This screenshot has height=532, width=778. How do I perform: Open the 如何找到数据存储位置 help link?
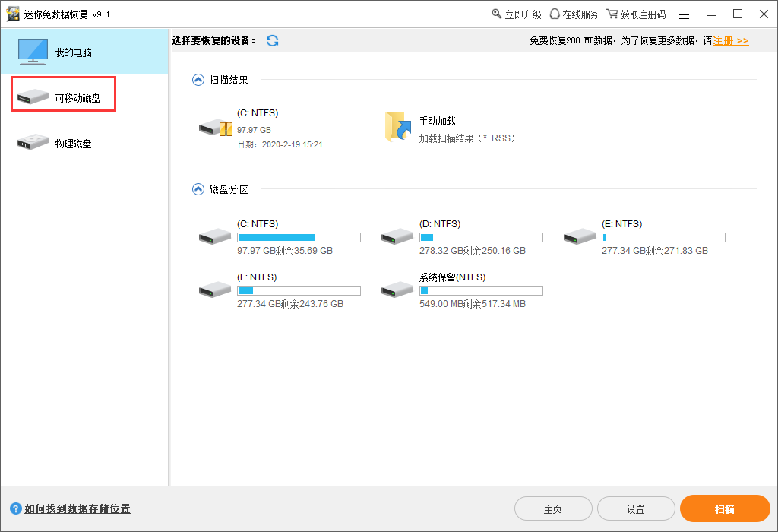click(x=77, y=508)
